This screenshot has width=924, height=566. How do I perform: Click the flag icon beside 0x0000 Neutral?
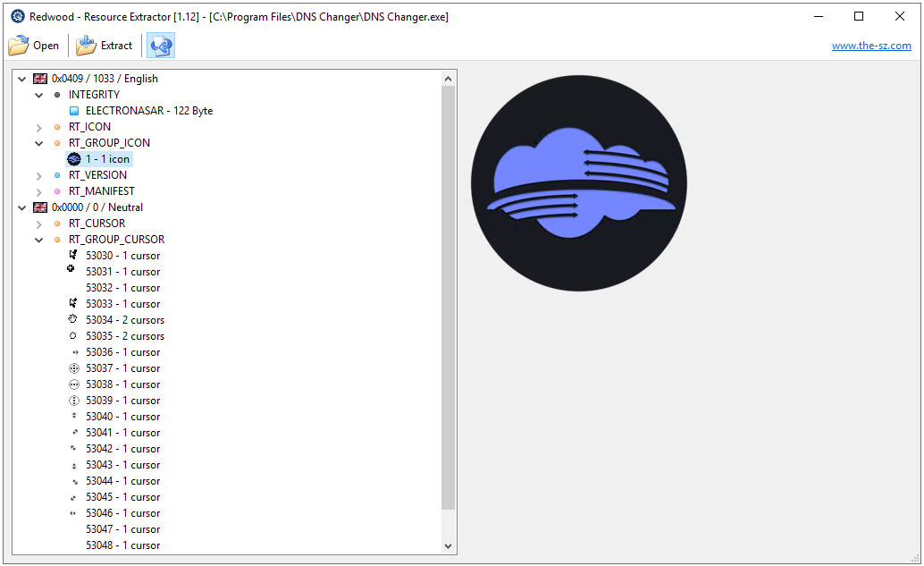[x=40, y=207]
